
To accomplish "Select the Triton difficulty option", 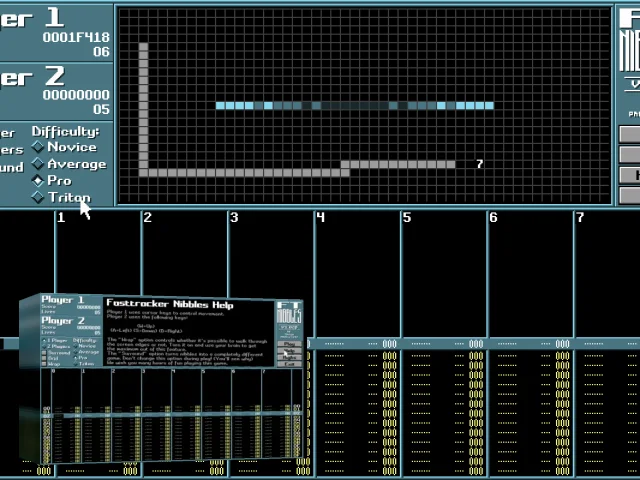I will [x=61, y=197].
